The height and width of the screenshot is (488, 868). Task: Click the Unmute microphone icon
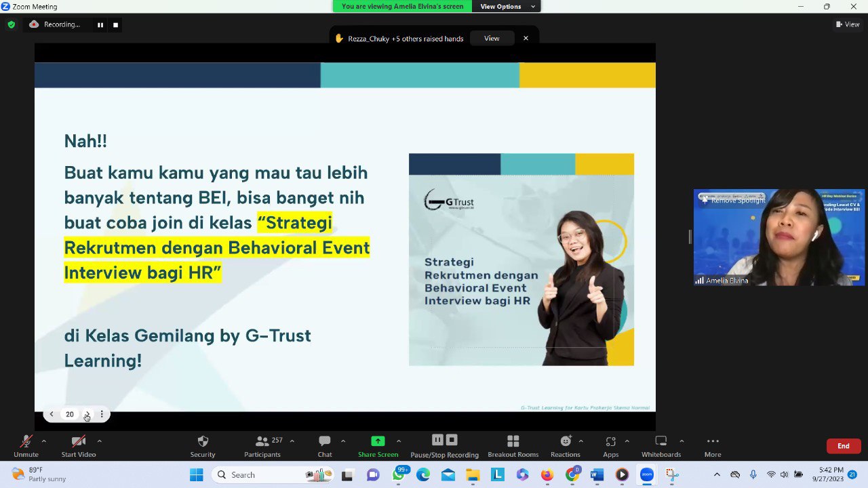pyautogui.click(x=26, y=441)
